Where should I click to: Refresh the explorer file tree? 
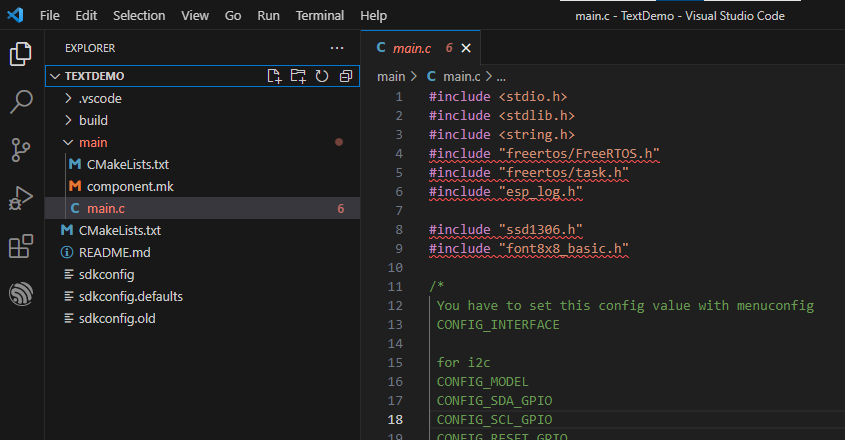322,76
